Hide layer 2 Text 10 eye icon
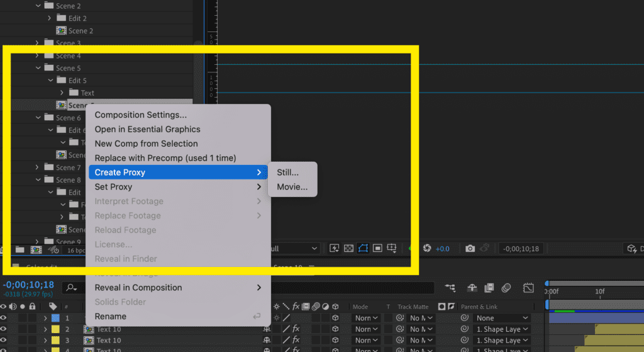644x352 pixels. click(3, 329)
